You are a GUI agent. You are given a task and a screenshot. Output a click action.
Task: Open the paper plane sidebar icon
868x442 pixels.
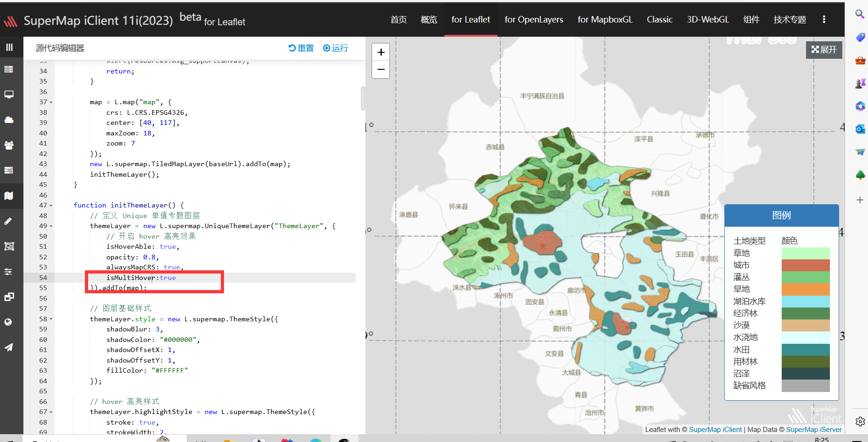9,347
